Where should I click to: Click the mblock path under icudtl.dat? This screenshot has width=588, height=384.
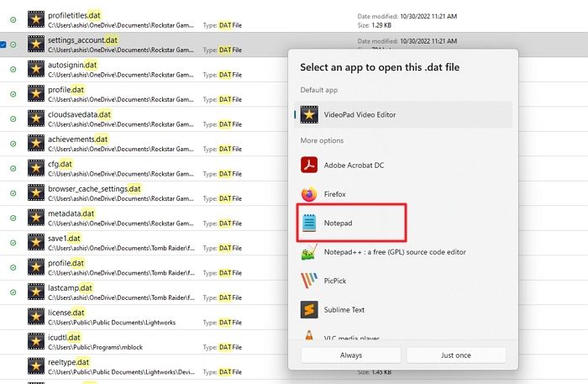point(95,347)
